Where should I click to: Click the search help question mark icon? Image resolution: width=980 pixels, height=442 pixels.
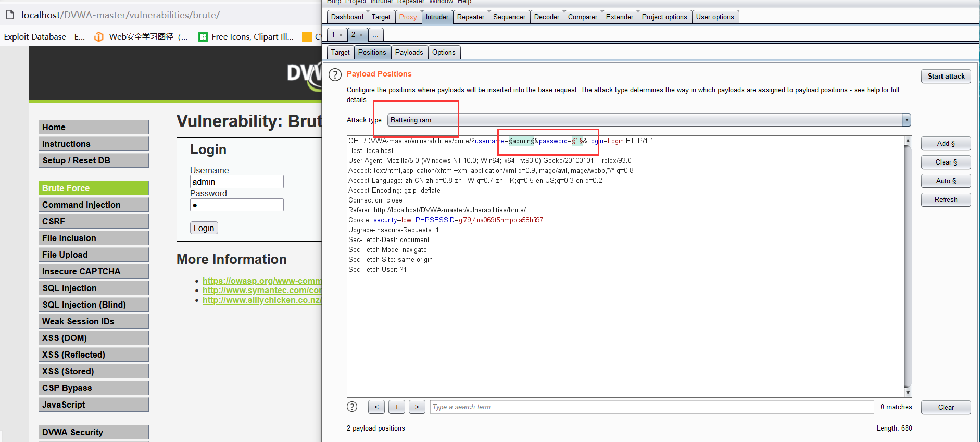(352, 407)
